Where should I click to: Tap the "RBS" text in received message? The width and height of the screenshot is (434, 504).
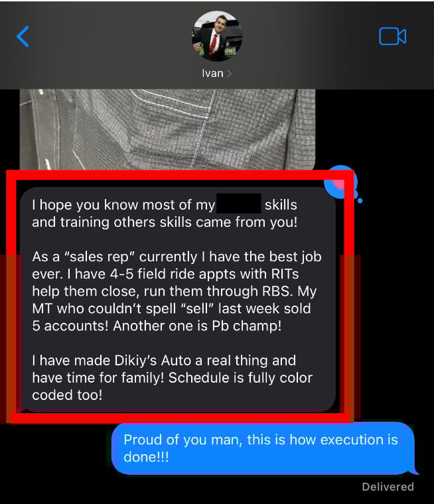pyautogui.click(x=277, y=291)
